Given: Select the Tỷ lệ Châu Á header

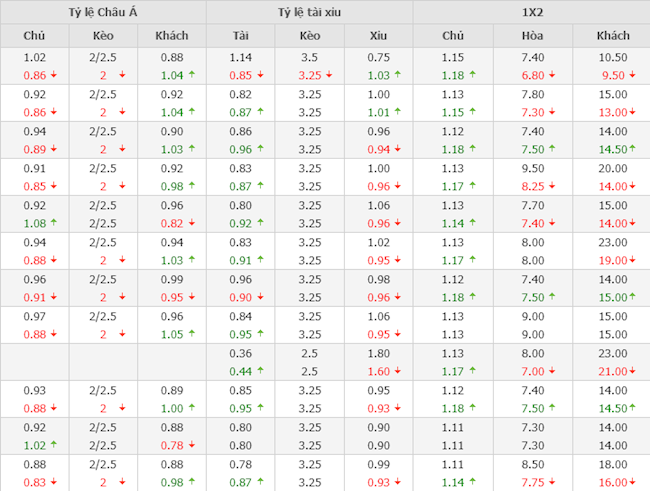Looking at the screenshot, I should click(x=102, y=12).
